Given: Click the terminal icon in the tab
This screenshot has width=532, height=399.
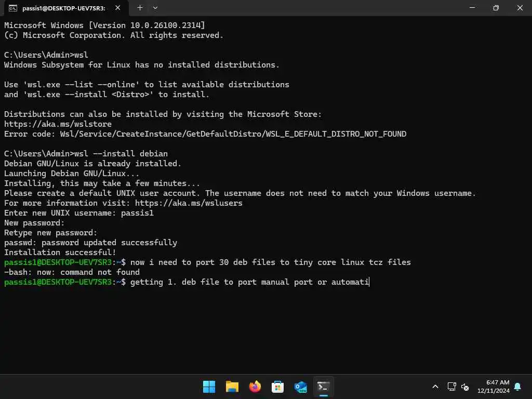Looking at the screenshot, I should tap(13, 8).
